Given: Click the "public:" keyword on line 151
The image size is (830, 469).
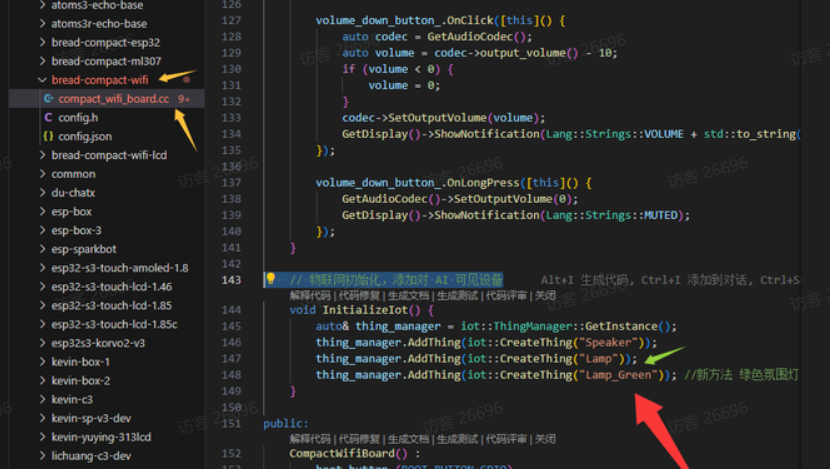Looking at the screenshot, I should coord(286,423).
